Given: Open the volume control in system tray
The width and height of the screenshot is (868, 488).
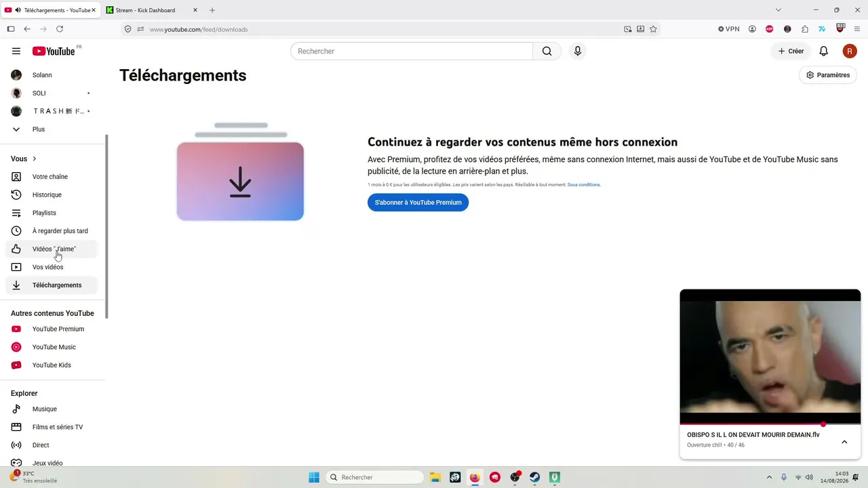Looking at the screenshot, I should 809,477.
